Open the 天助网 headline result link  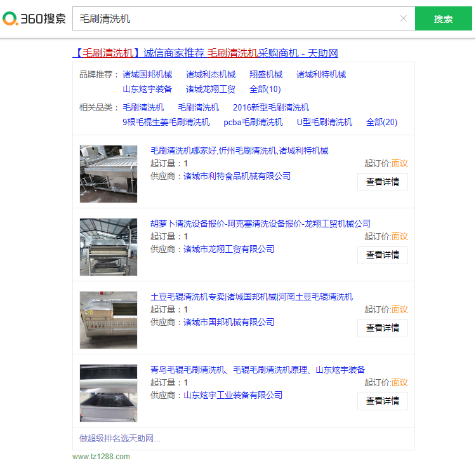point(205,53)
